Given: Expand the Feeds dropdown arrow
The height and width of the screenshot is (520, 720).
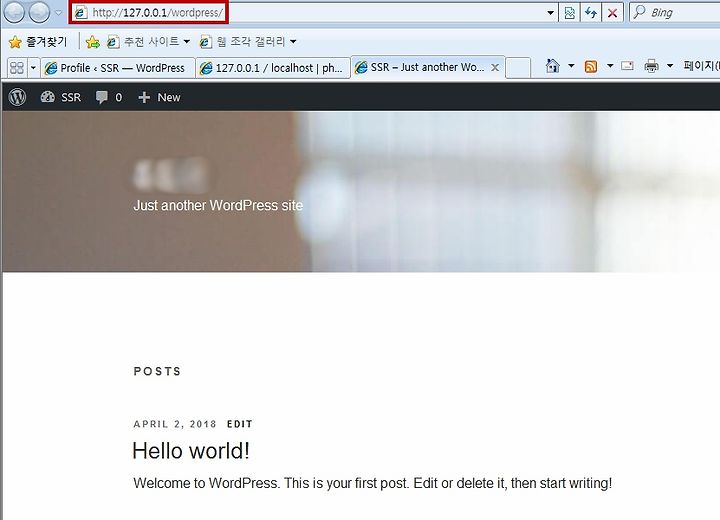Looking at the screenshot, I should 610,66.
